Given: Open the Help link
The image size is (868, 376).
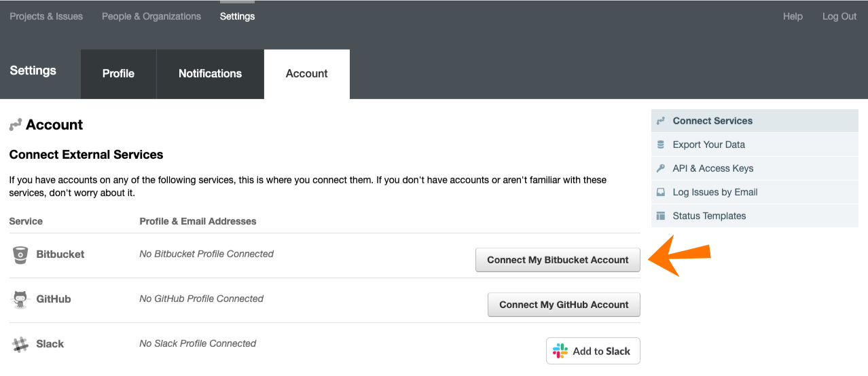Looking at the screenshot, I should (793, 16).
